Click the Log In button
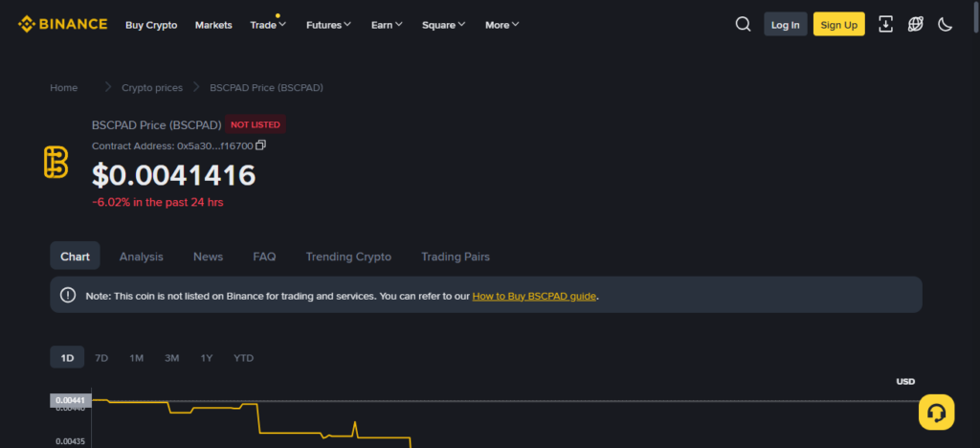The image size is (980, 448). 785,24
